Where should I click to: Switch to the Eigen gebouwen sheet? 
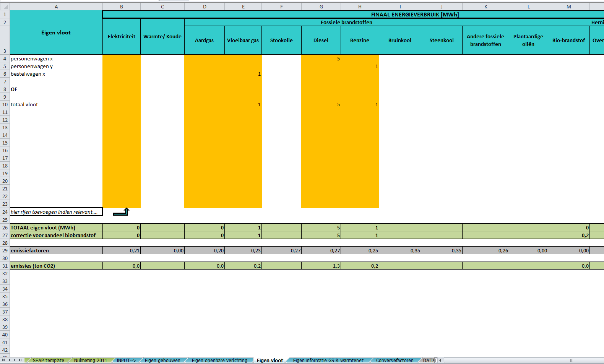pyautogui.click(x=162, y=360)
